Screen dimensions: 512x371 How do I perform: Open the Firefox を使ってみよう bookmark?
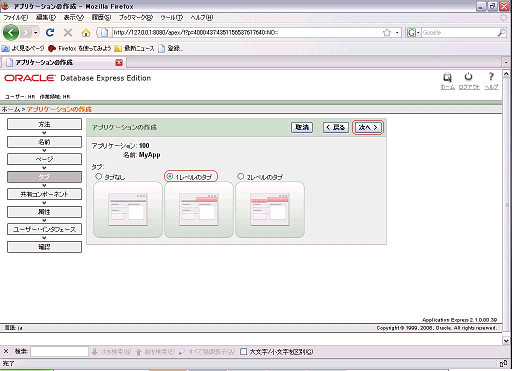79,49
